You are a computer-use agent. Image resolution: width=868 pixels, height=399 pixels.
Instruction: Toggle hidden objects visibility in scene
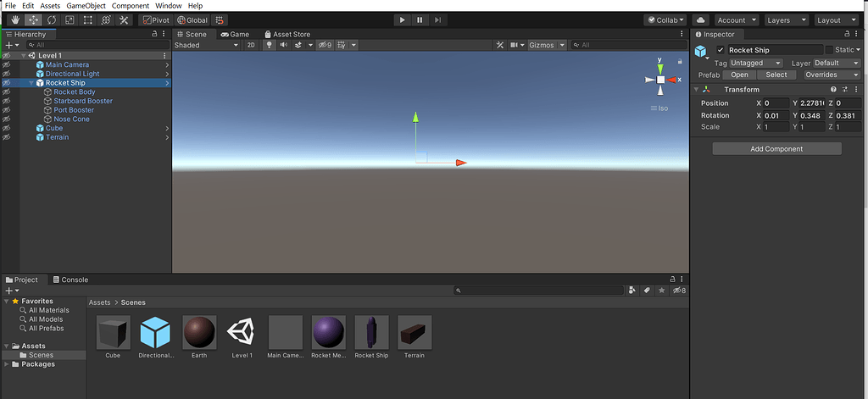[x=325, y=45]
